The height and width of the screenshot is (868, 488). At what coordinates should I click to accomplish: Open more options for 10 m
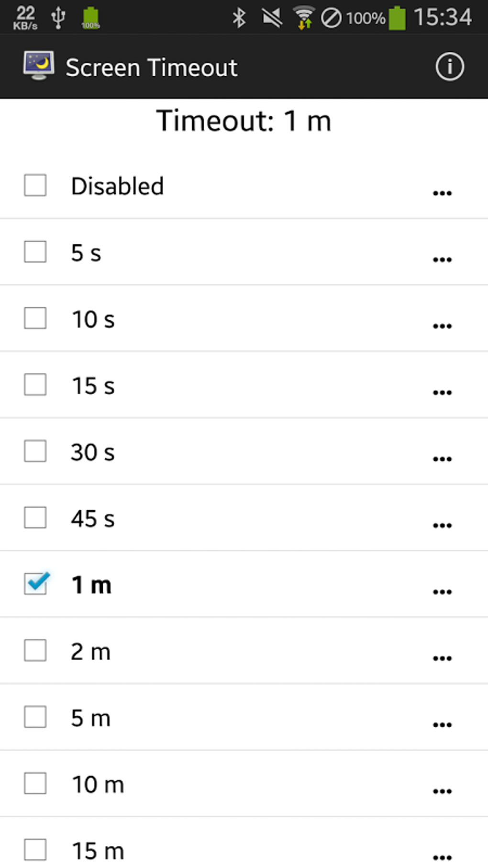coord(442,791)
